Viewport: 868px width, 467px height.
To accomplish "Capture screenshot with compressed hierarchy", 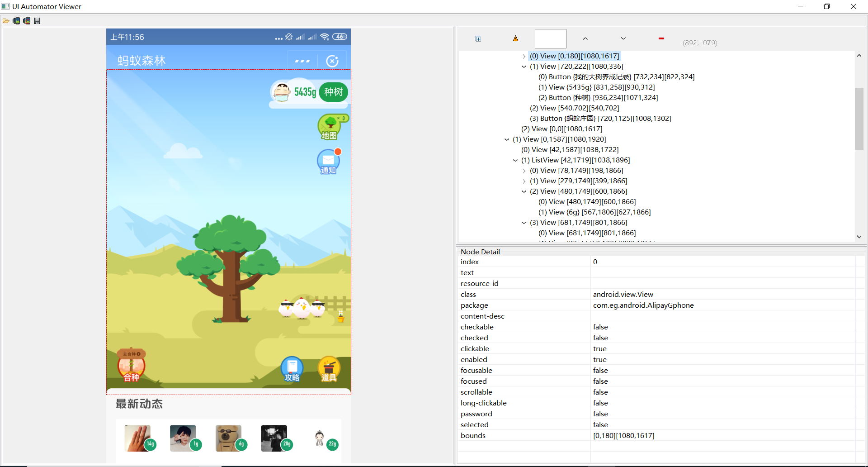I will coord(27,20).
